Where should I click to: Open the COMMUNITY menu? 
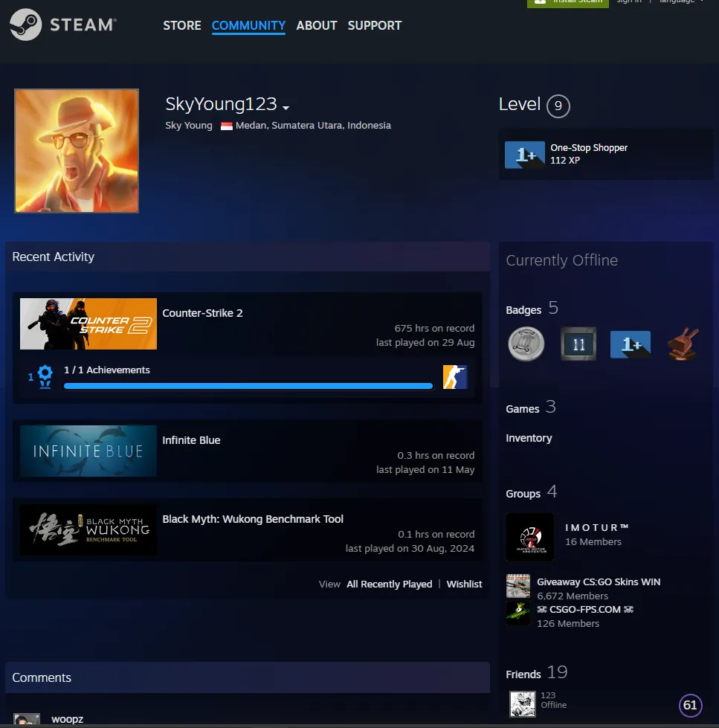click(x=248, y=25)
